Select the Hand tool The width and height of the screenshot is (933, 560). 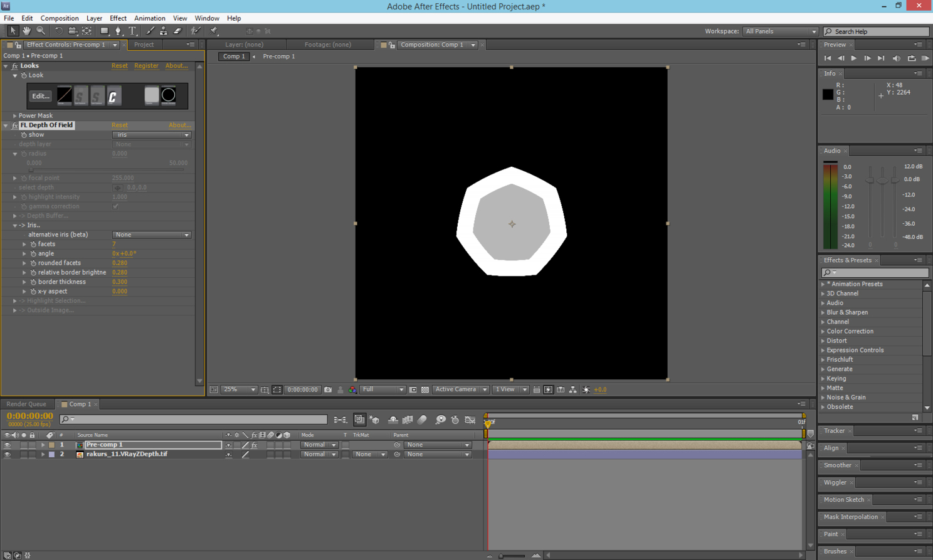click(x=26, y=31)
